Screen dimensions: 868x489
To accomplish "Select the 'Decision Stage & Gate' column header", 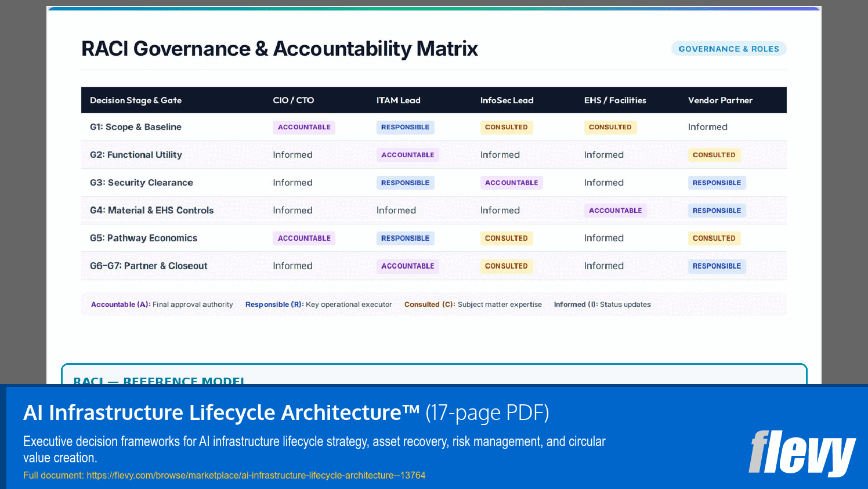I will tap(136, 100).
